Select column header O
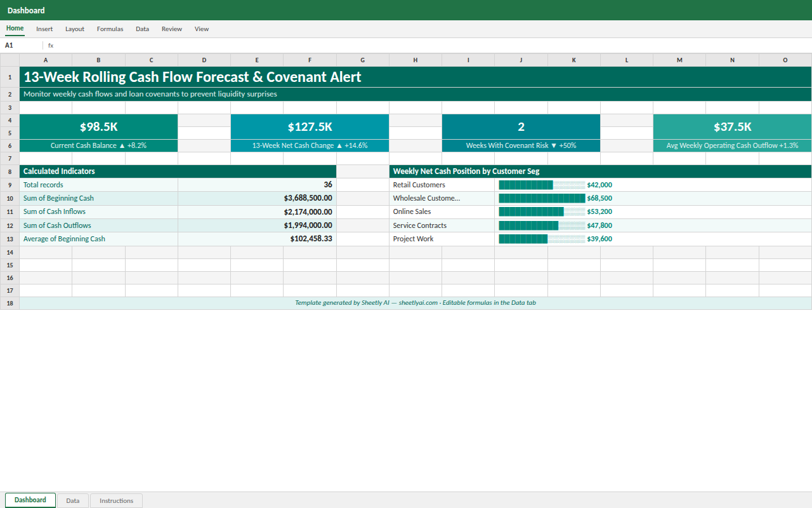Viewport: 812px width, 508px height. click(785, 60)
